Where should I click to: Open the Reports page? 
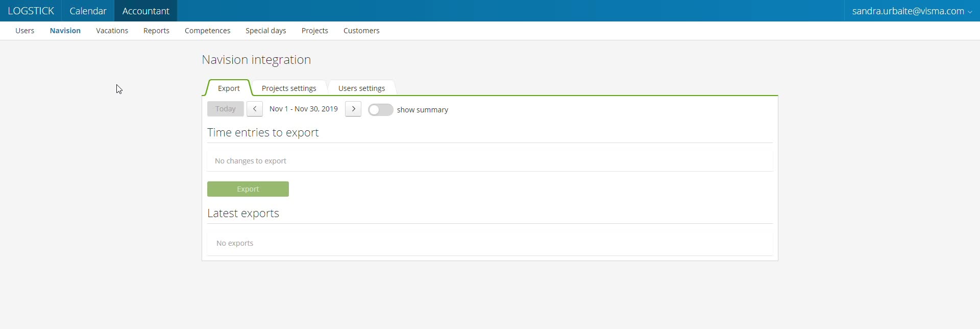click(156, 31)
